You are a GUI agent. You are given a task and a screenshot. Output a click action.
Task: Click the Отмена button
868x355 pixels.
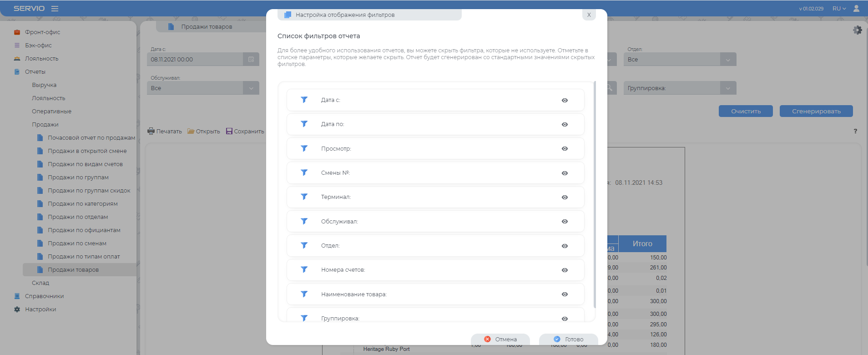tap(500, 340)
